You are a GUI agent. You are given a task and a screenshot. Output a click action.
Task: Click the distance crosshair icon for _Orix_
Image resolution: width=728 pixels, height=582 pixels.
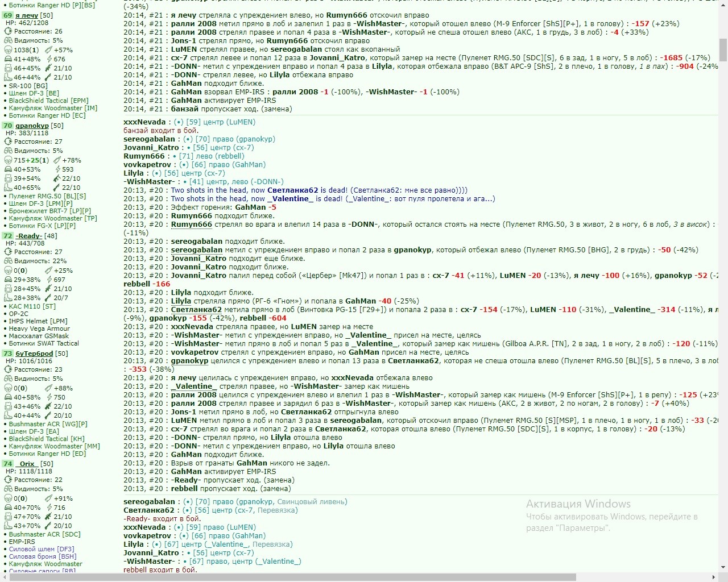point(8,480)
